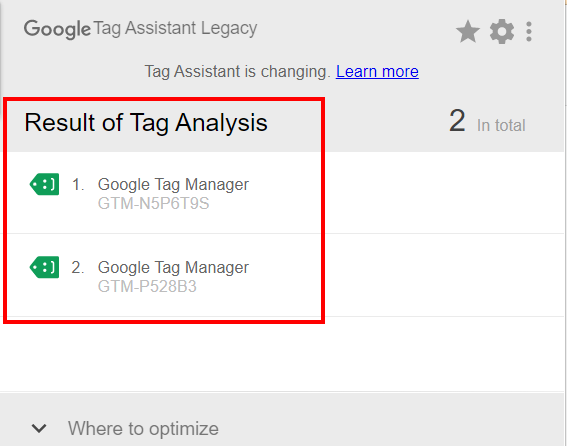Expand the Where to optimize chevron
The image size is (567, 446).
pos(39,429)
